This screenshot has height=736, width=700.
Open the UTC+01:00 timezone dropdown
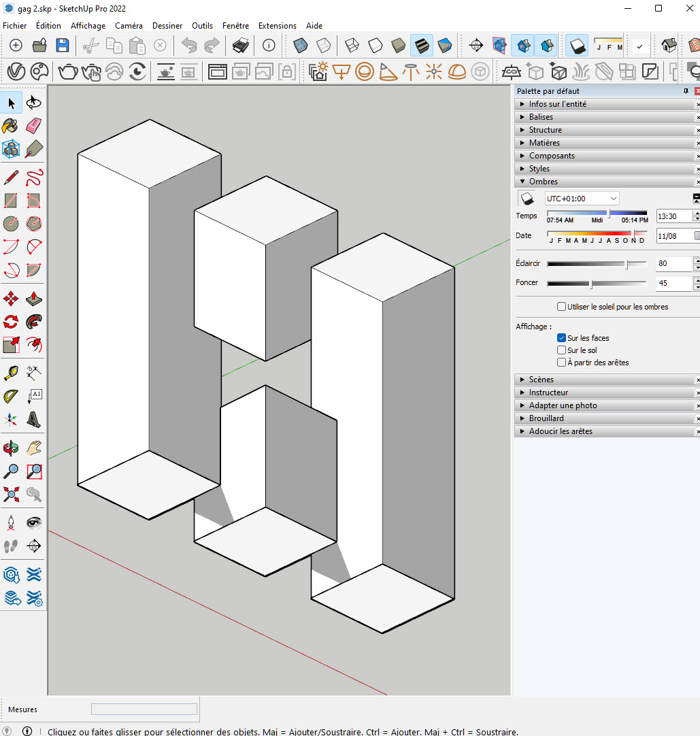click(582, 199)
